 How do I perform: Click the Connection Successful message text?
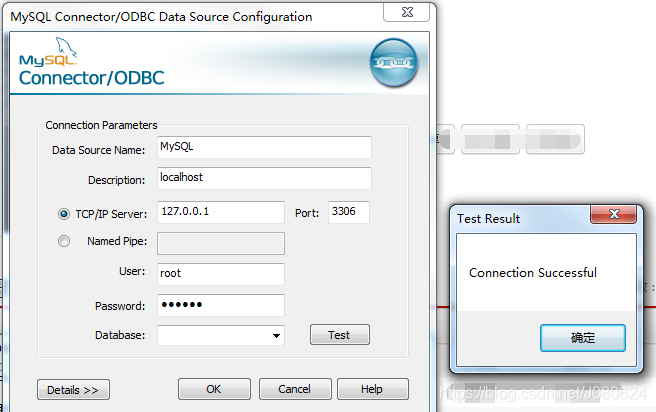tap(533, 273)
